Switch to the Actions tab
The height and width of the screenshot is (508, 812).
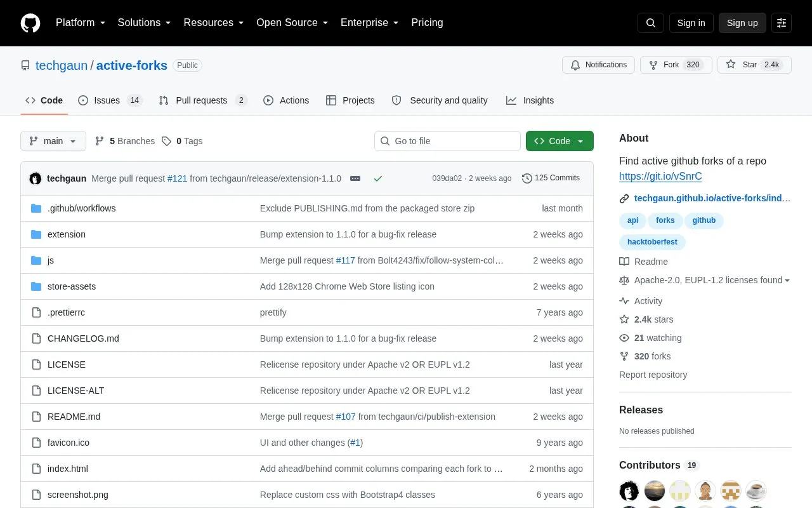286,100
